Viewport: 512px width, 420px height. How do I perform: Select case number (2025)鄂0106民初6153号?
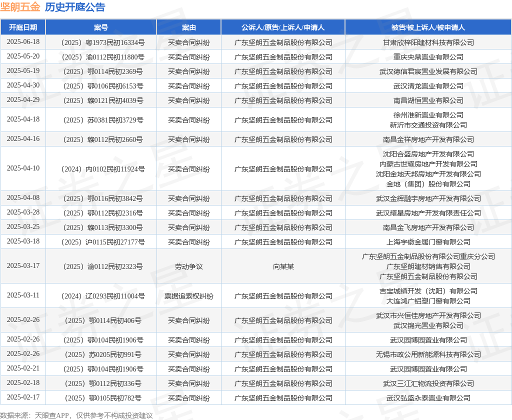[103, 86]
